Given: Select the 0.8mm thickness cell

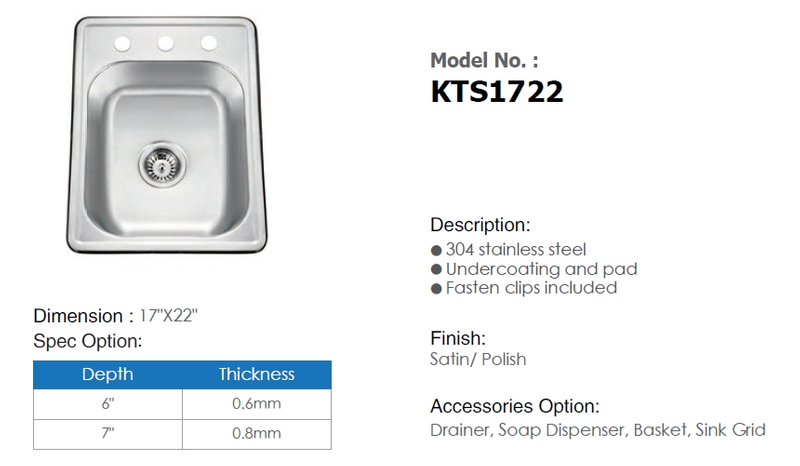Looking at the screenshot, I should click(x=257, y=434).
